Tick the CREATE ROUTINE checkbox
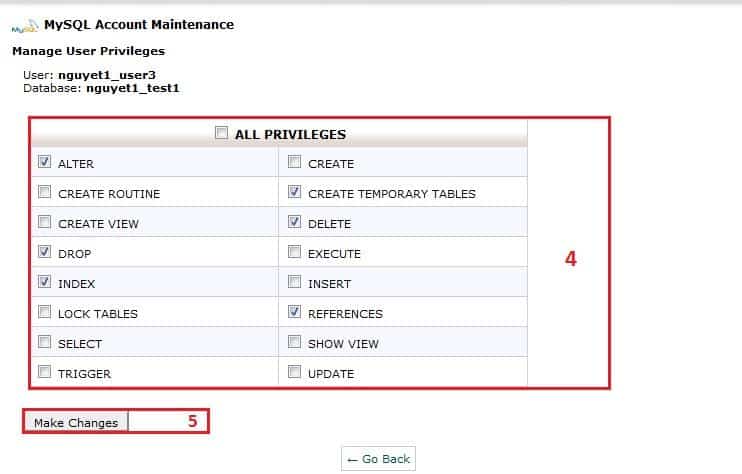 pyautogui.click(x=44, y=192)
